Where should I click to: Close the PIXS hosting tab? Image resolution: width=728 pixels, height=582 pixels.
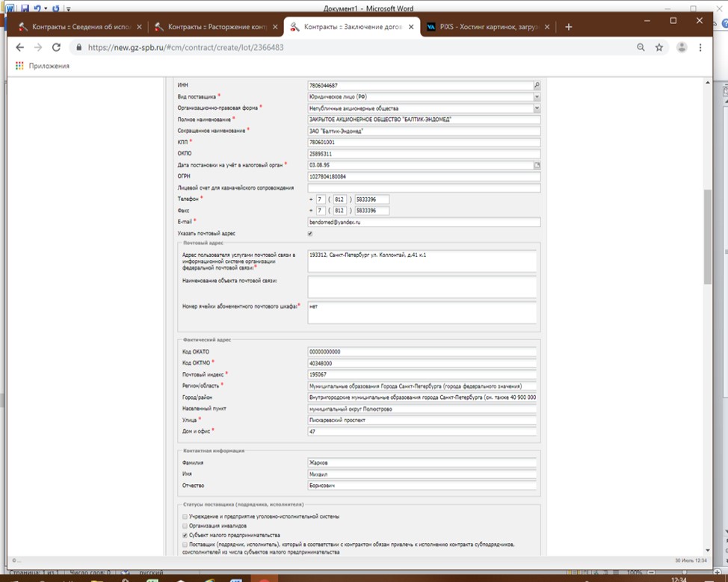(547, 27)
